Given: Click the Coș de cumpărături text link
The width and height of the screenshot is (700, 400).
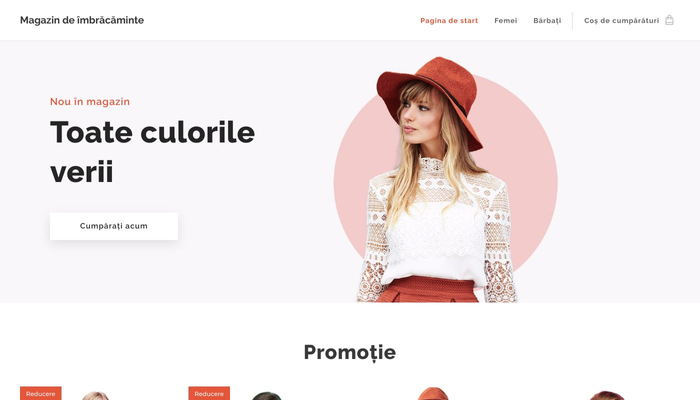Looking at the screenshot, I should click(x=621, y=21).
